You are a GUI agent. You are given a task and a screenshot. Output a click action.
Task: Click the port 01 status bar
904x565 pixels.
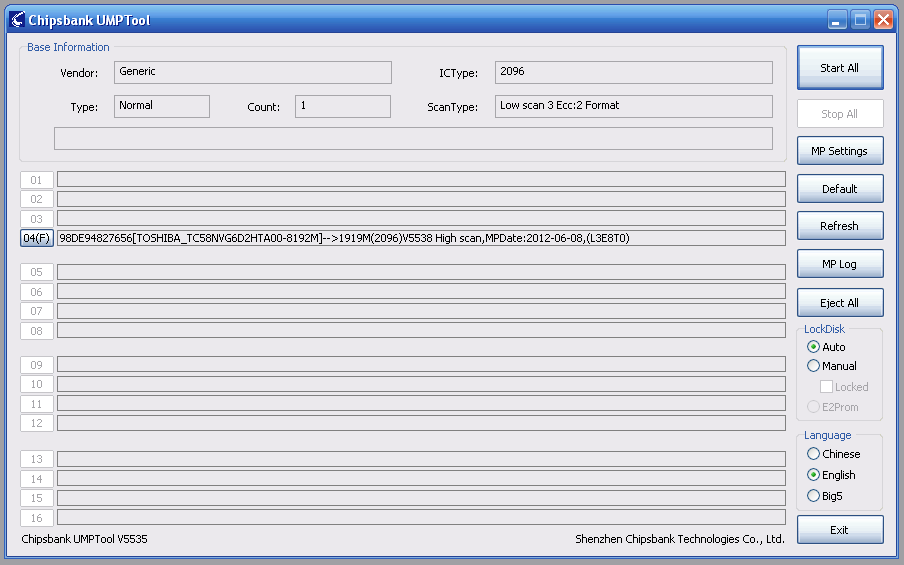click(421, 179)
